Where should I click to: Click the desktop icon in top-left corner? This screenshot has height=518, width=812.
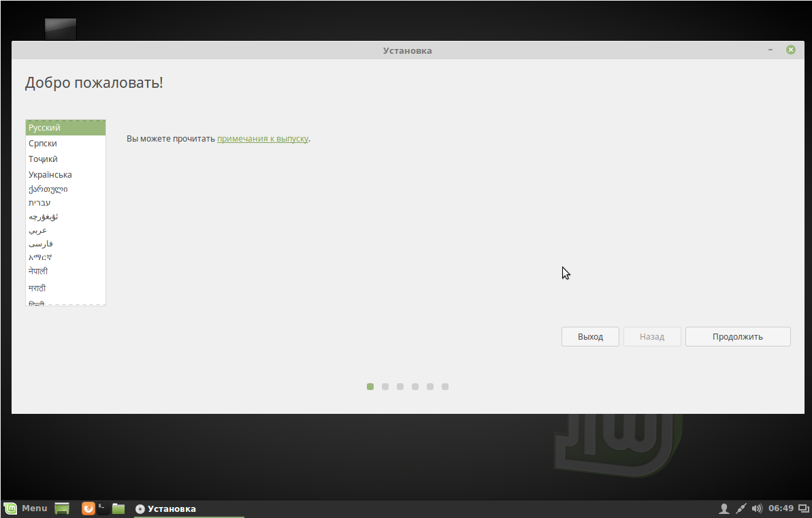[61, 29]
